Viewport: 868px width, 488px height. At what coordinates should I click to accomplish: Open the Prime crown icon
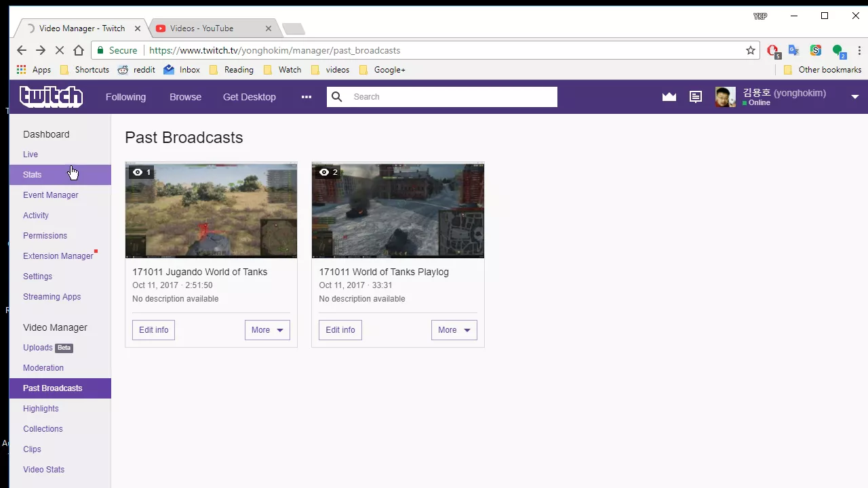click(669, 97)
